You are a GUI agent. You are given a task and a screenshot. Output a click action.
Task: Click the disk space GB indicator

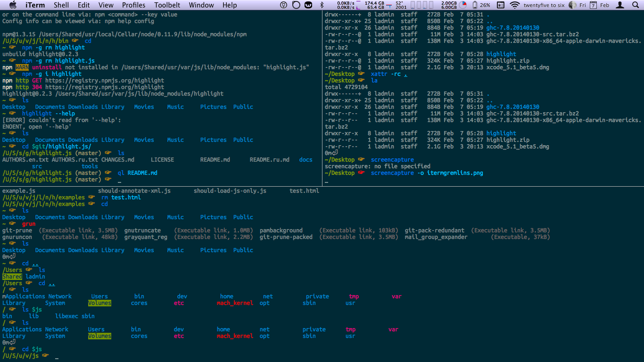tap(374, 5)
